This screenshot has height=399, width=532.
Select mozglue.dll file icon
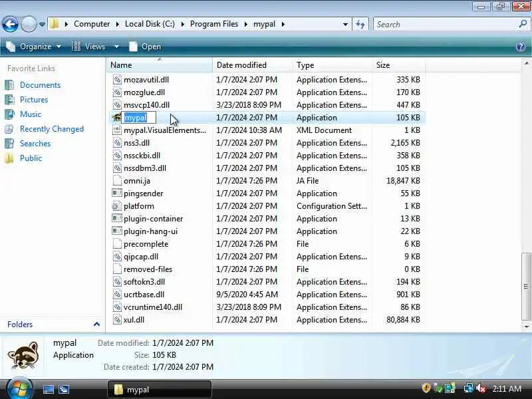[x=117, y=92]
